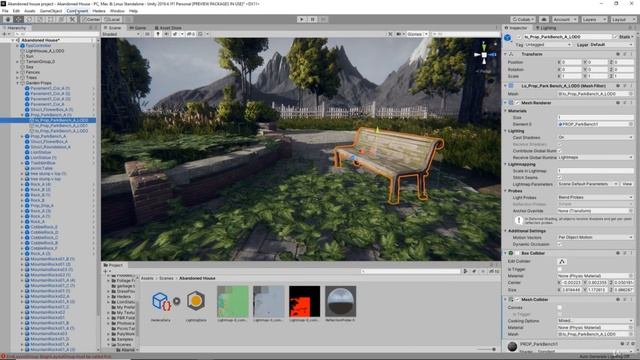Toggle scene audio speaker icon
The image size is (640, 360).
click(x=167, y=34)
